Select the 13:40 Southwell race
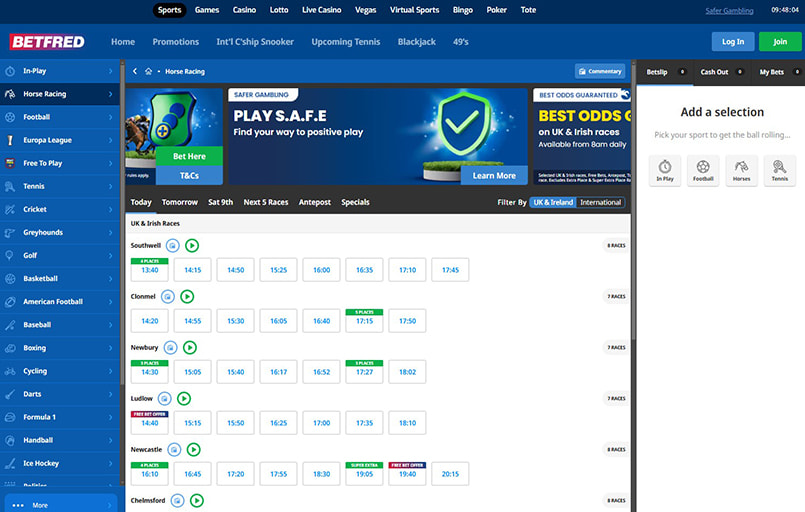Screen dimensions: 805x512 pos(150,270)
